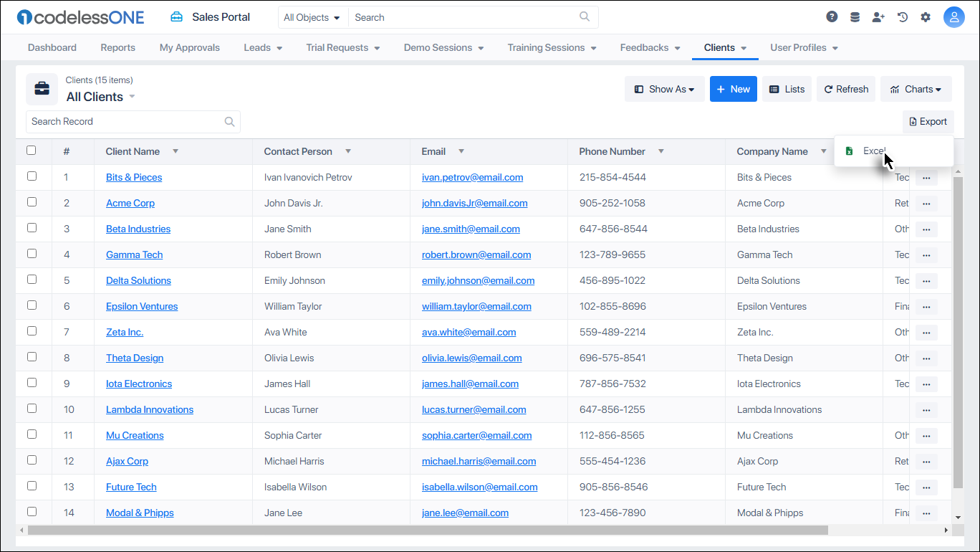This screenshot has height=552, width=980.
Task: Open the Lambda Innovations client link
Action: [150, 410]
